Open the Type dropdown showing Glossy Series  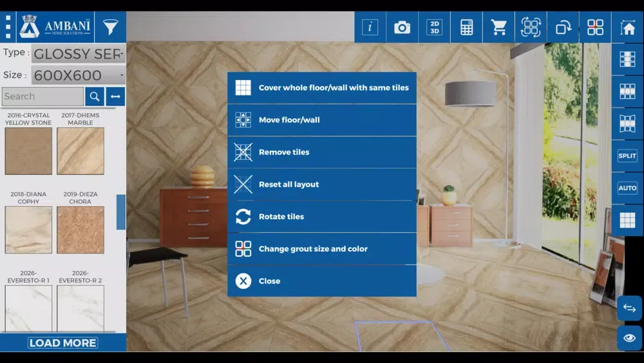pyautogui.click(x=79, y=54)
